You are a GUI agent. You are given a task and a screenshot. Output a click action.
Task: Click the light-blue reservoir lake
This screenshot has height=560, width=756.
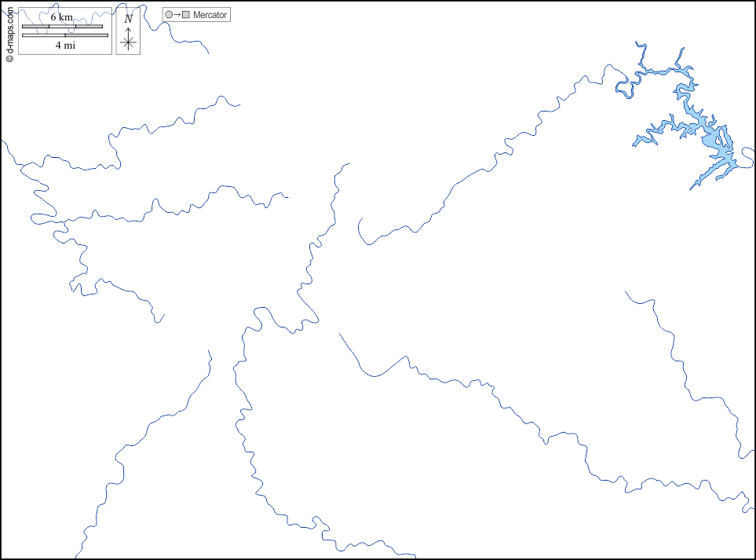[x=716, y=141]
